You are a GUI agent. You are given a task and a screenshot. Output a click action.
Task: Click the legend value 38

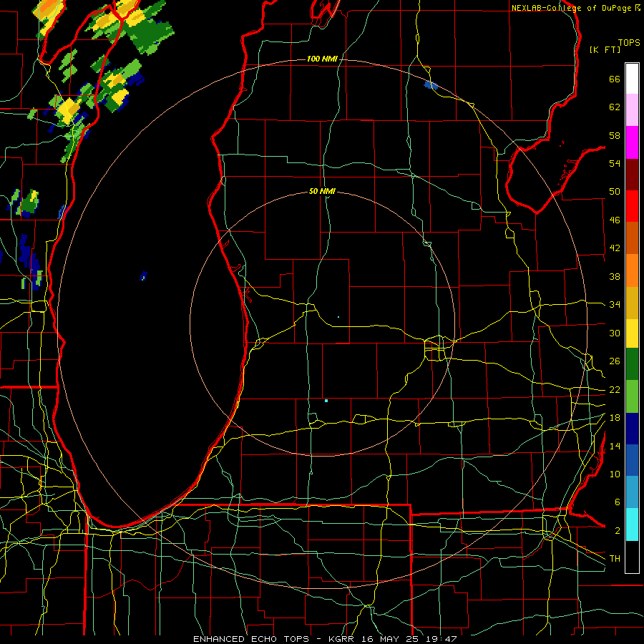coord(615,276)
